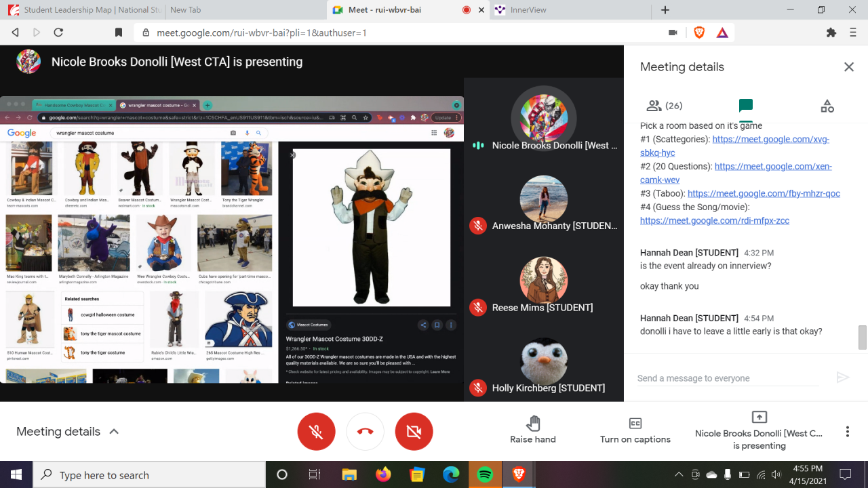Image resolution: width=868 pixels, height=488 pixels.
Task: Open the participants list (26) tab
Action: pyautogui.click(x=665, y=106)
